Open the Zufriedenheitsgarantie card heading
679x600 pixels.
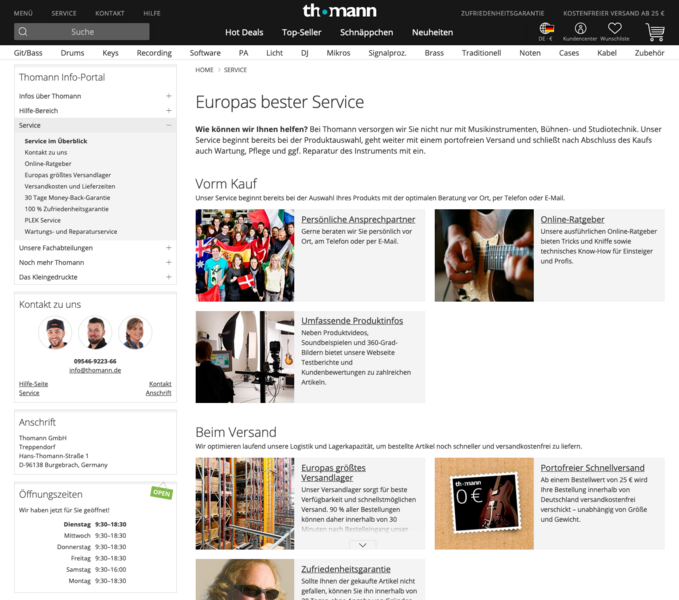pos(346,569)
